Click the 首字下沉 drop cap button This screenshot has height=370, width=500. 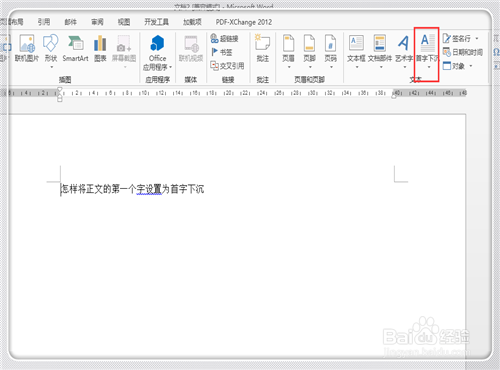point(427,51)
